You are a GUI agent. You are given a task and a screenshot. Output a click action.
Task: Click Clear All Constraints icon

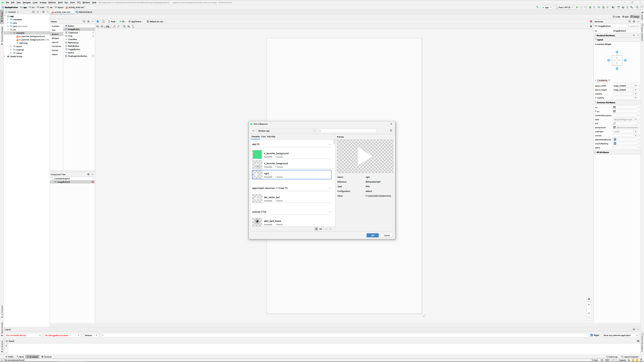coord(114,26)
